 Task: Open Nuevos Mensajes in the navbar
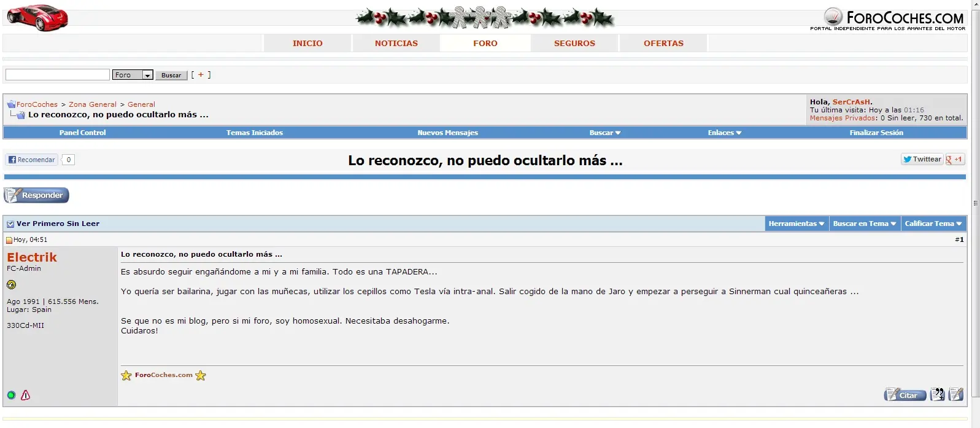pos(448,133)
